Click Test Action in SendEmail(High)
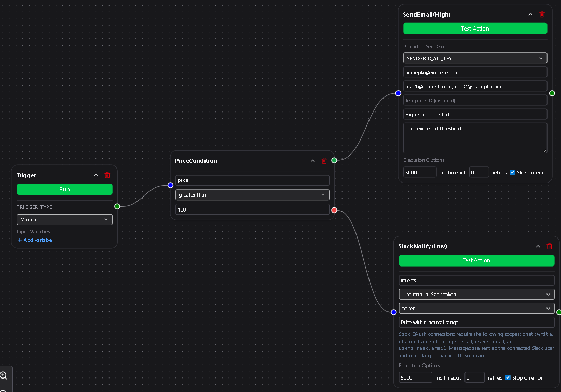The width and height of the screenshot is (561, 392). click(x=475, y=29)
